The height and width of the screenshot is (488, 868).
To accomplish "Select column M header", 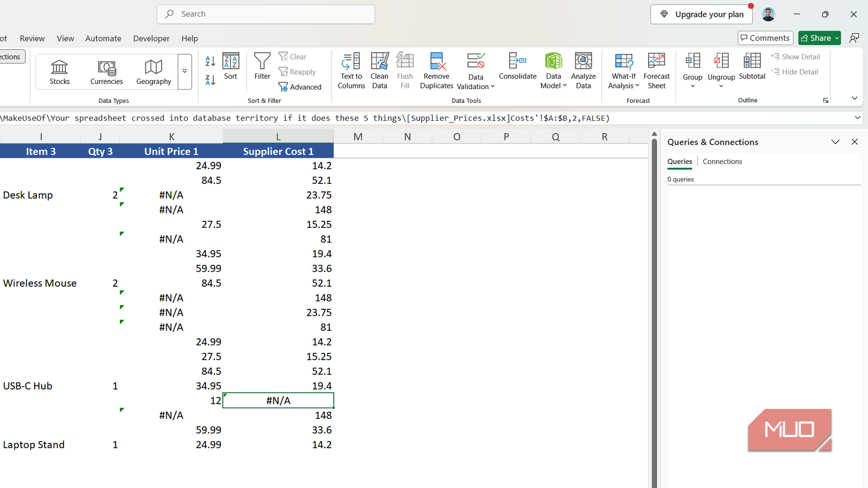I will pos(358,136).
